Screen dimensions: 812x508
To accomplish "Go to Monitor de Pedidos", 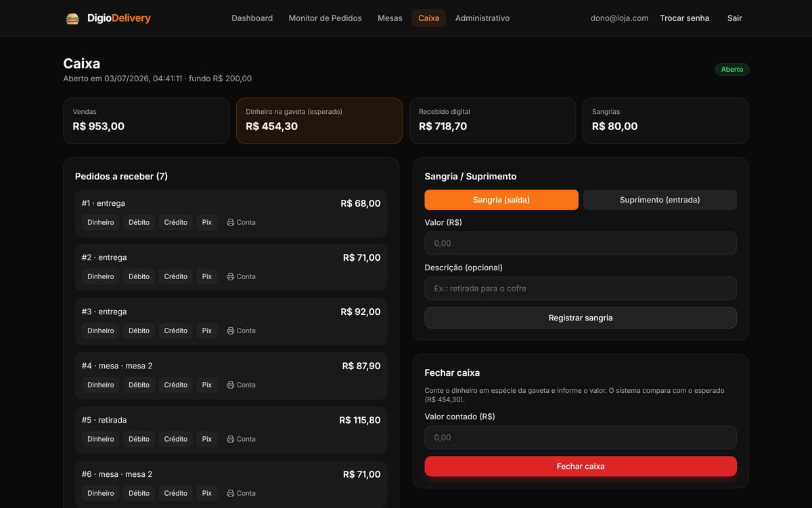I will click(x=325, y=18).
